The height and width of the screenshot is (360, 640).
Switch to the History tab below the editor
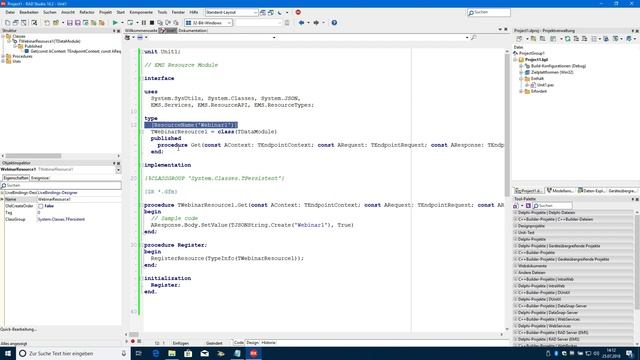[268, 343]
